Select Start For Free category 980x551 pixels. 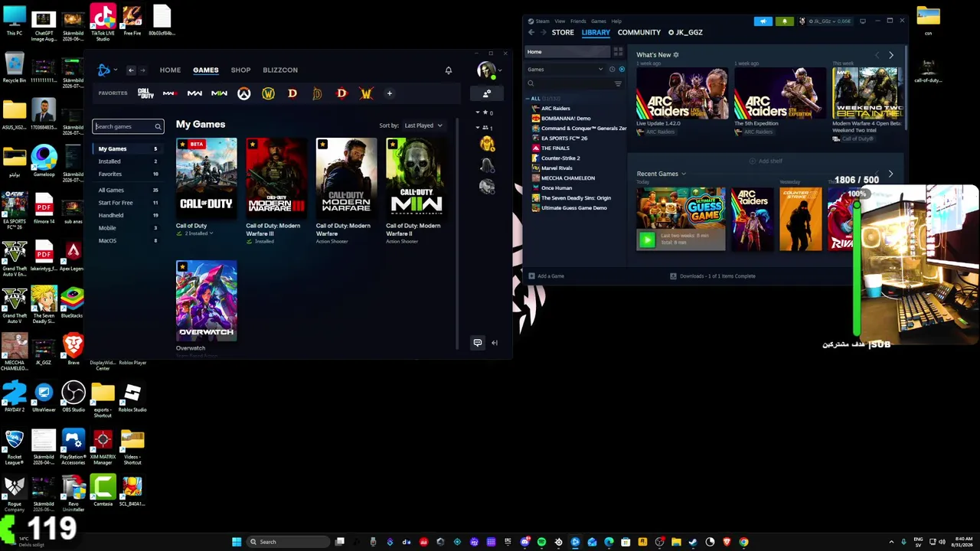128,203
